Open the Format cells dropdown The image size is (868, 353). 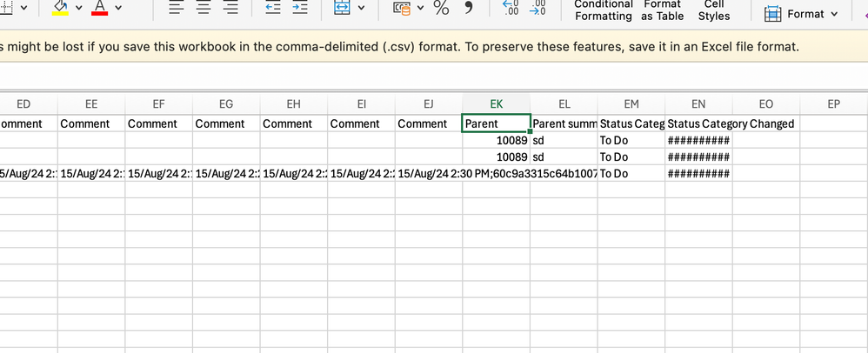[x=801, y=14]
